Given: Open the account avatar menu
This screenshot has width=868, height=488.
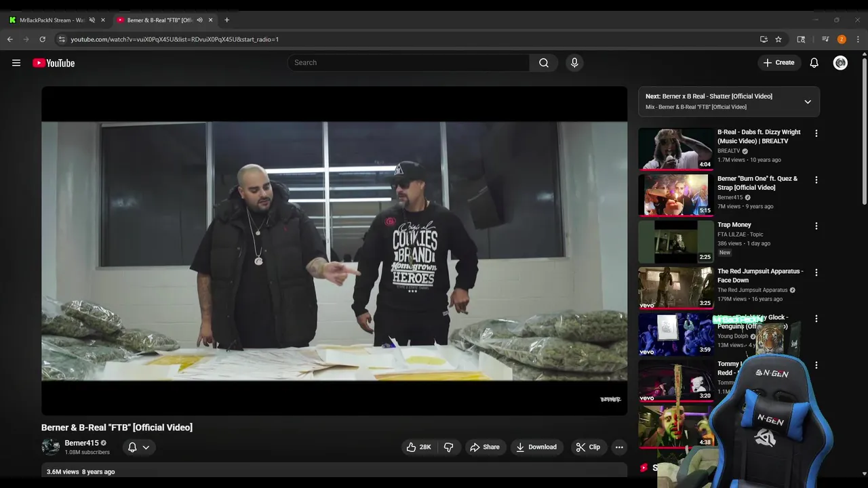Looking at the screenshot, I should 840,63.
